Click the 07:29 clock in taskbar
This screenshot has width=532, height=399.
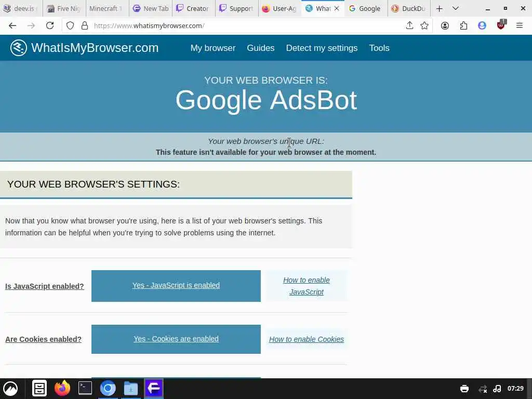point(515,389)
